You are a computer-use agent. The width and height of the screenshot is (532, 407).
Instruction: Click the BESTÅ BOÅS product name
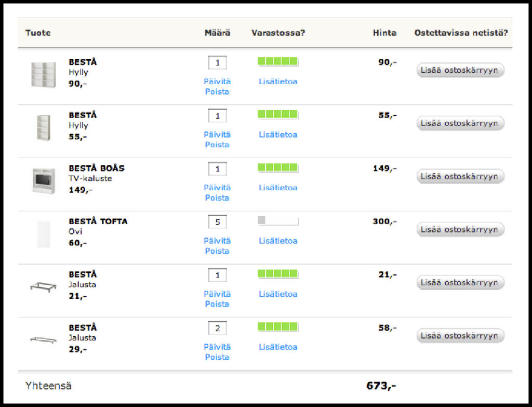click(x=97, y=168)
